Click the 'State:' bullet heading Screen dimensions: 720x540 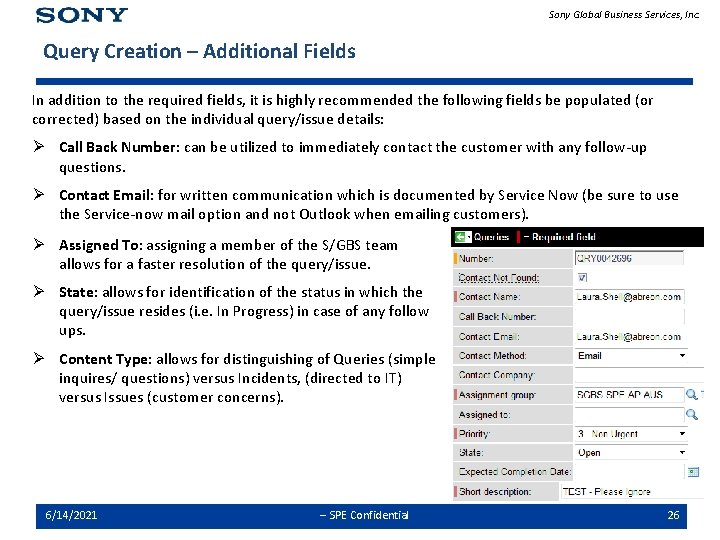tap(79, 292)
